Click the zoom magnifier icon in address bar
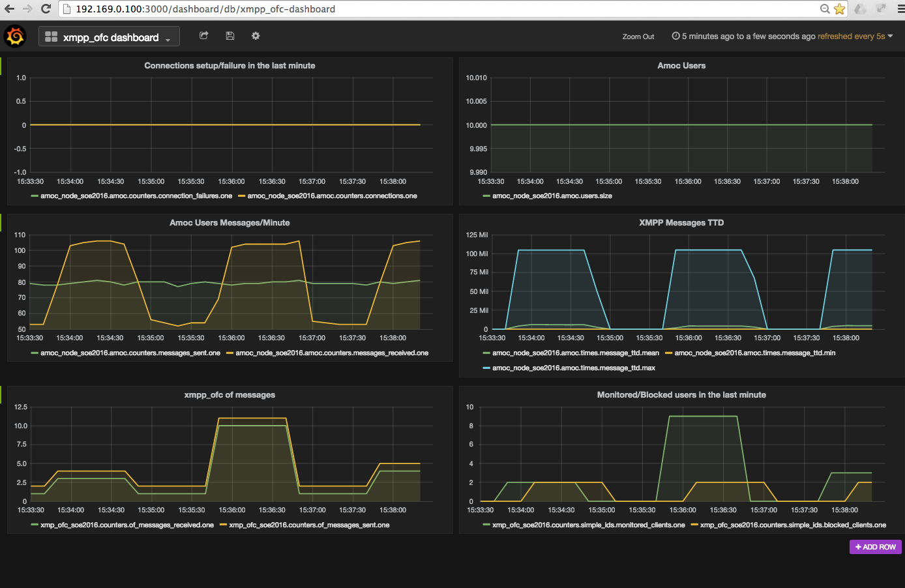This screenshot has width=905, height=588. click(x=825, y=9)
